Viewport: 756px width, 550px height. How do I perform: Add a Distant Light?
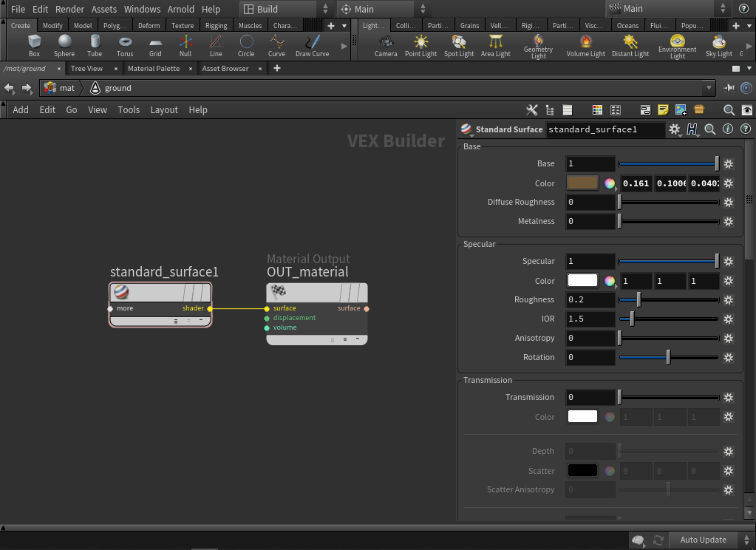point(630,46)
